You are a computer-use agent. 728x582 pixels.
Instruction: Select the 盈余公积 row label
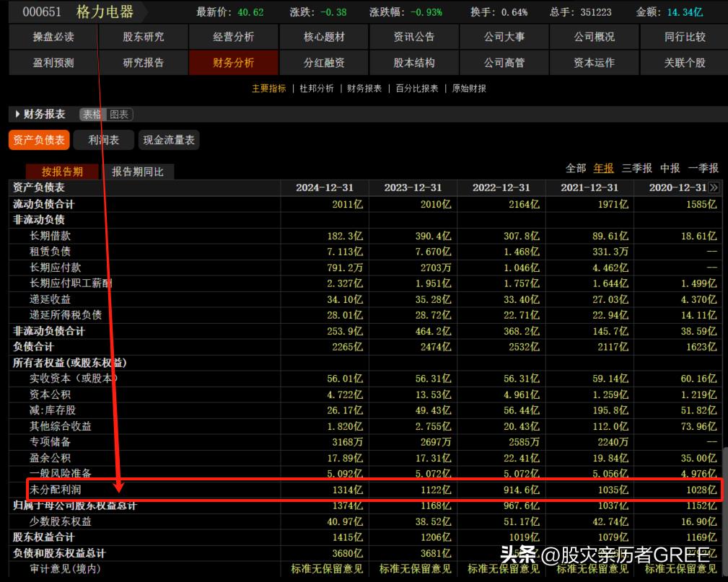tap(50, 458)
